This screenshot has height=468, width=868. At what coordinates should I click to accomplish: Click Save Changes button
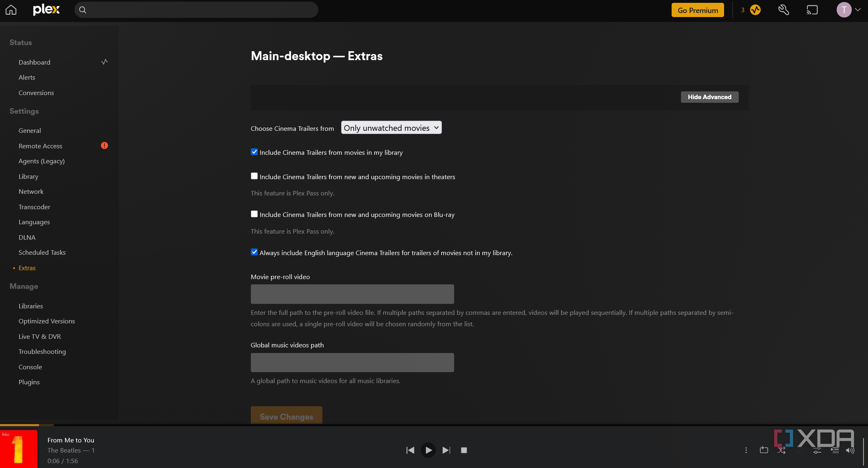tap(287, 416)
